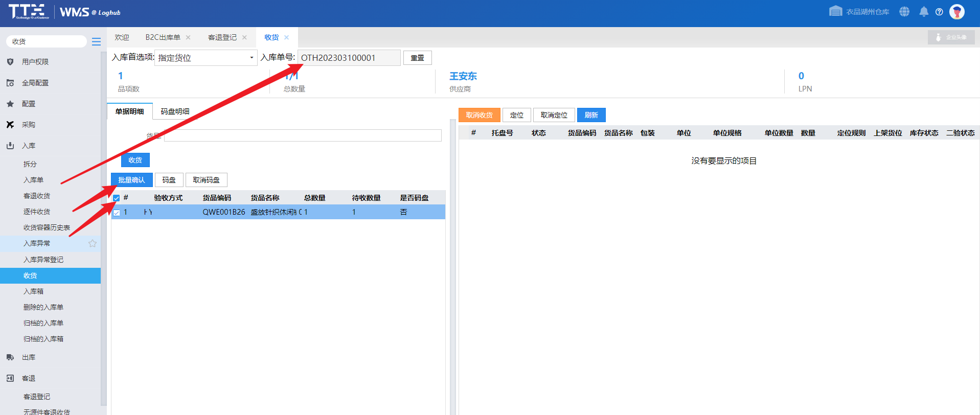Click the help question mark icon
The image size is (980, 415).
click(939, 12)
